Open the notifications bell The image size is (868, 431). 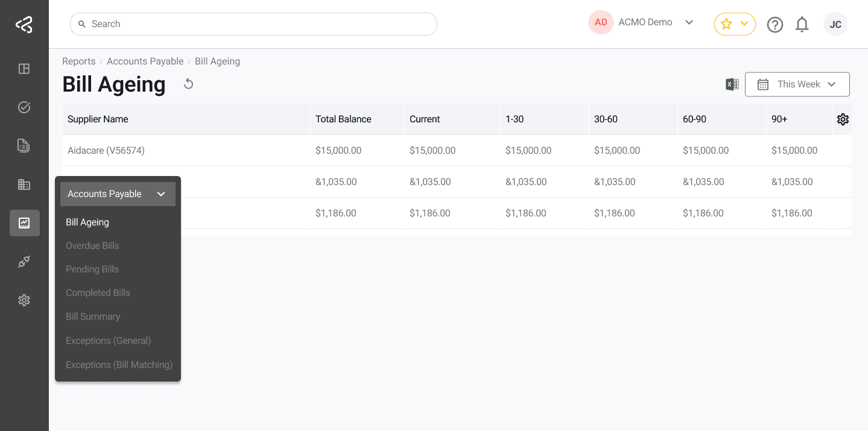802,25
